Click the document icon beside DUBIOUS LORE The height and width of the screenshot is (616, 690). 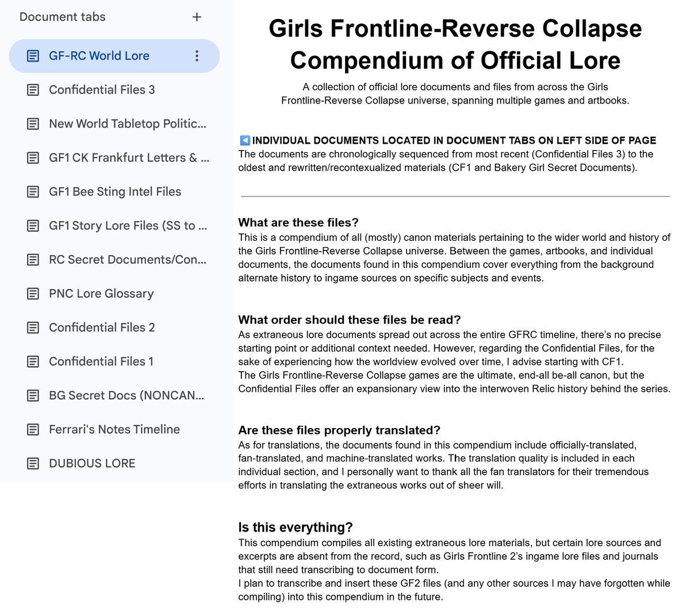click(33, 463)
